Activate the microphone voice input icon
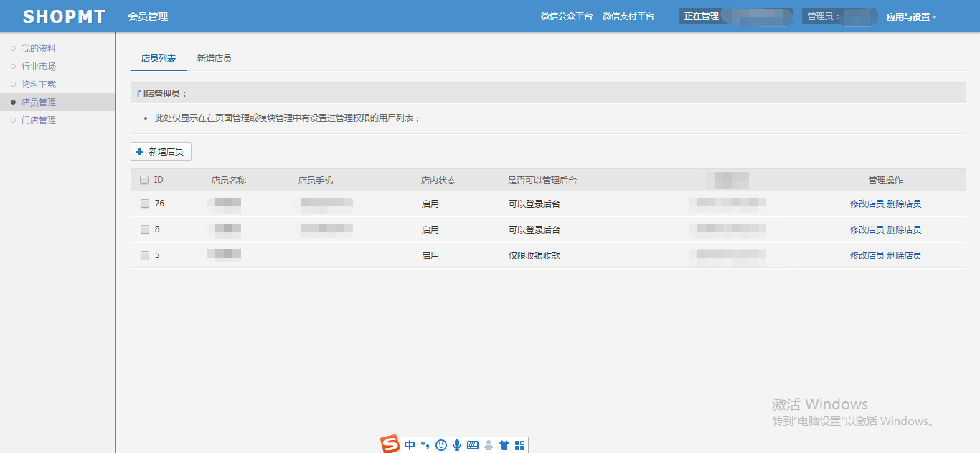The width and height of the screenshot is (980, 453). click(x=457, y=445)
